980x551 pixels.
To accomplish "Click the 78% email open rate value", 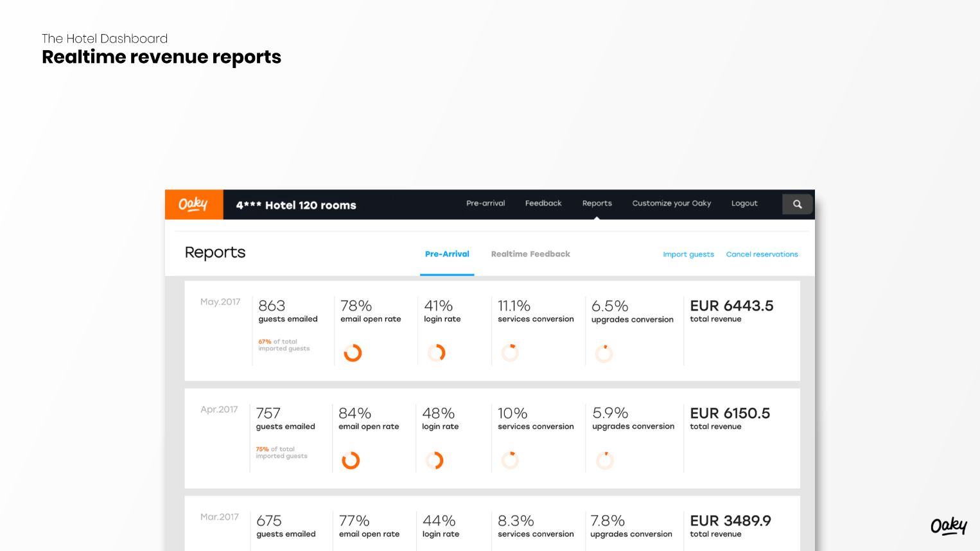I will pyautogui.click(x=356, y=306).
